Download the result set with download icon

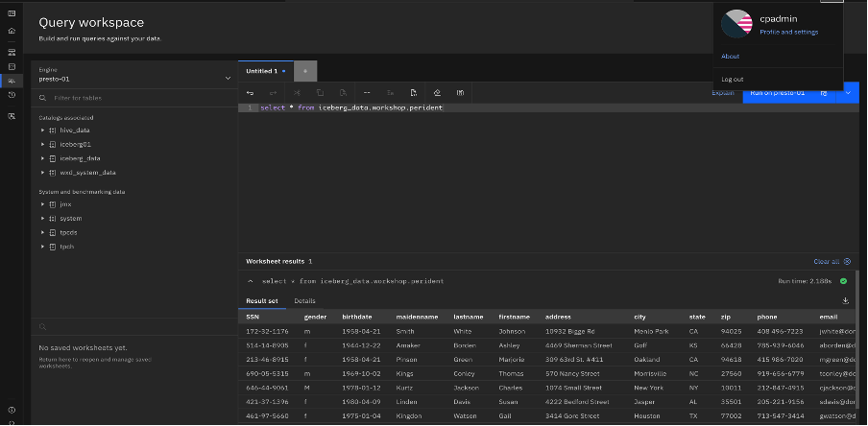(845, 300)
